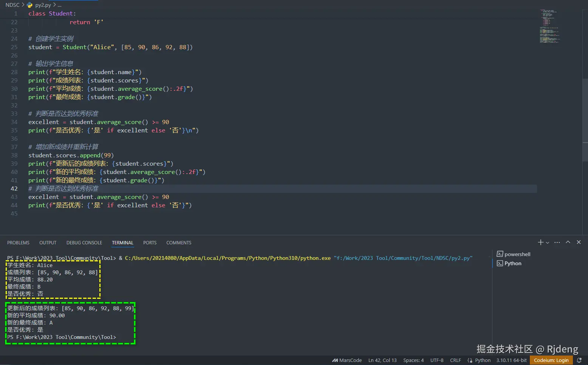
Task: Click the last PS prompt line in terminal
Action: pyautogui.click(x=62, y=337)
